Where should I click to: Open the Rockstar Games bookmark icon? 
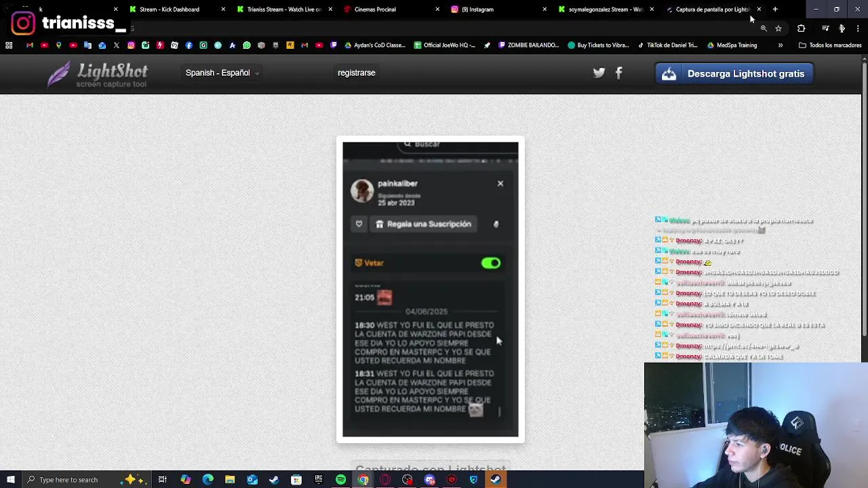pyautogui.click(x=290, y=45)
